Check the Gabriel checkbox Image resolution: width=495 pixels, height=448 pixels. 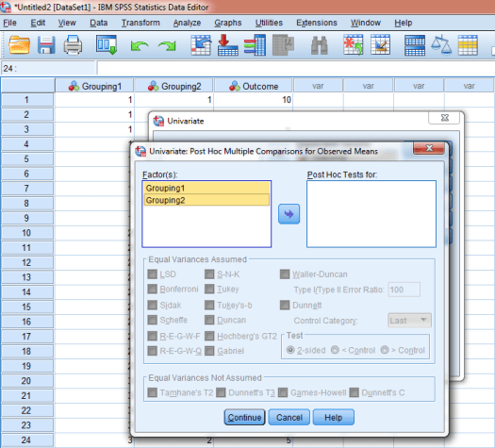209,351
